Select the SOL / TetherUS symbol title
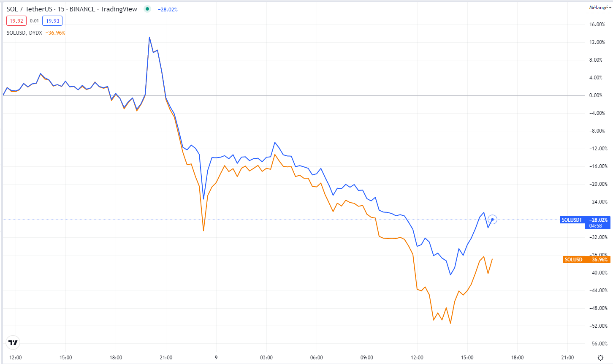The height and width of the screenshot is (364, 613). (x=72, y=9)
